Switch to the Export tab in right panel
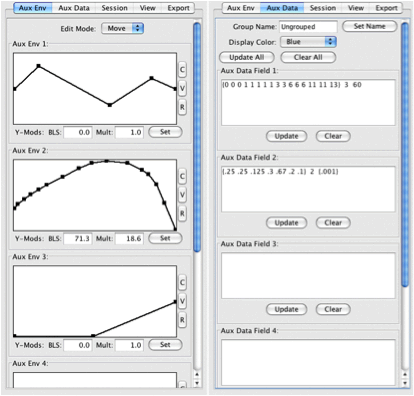The image size is (414, 396). click(x=386, y=8)
